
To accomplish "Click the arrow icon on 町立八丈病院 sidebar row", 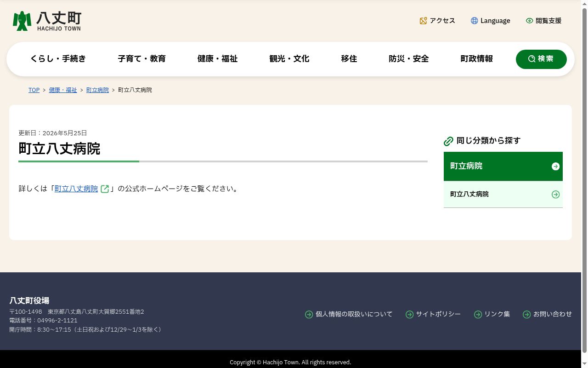I will [555, 195].
